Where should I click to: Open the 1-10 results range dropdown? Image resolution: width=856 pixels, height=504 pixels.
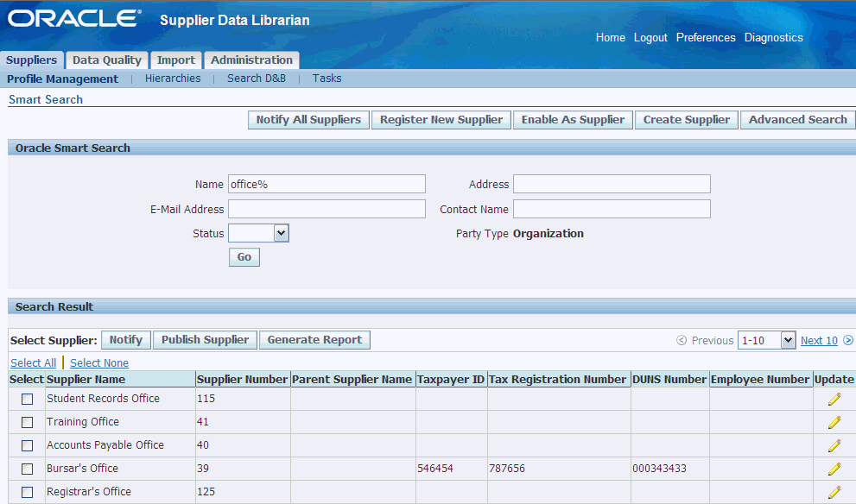click(x=766, y=340)
